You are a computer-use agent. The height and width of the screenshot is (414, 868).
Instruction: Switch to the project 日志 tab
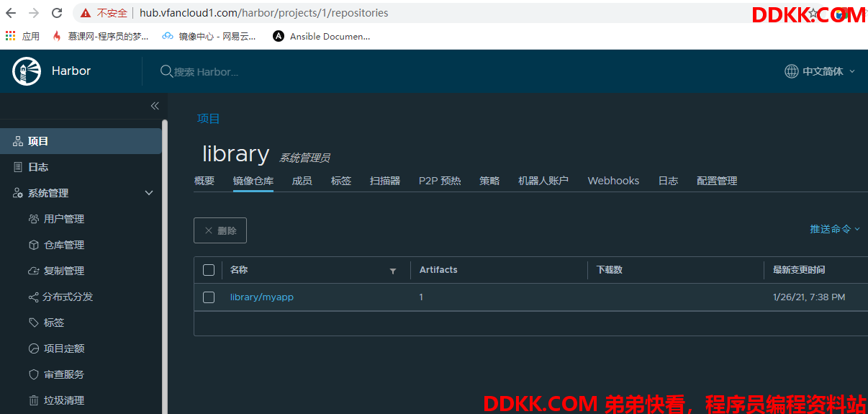point(668,181)
